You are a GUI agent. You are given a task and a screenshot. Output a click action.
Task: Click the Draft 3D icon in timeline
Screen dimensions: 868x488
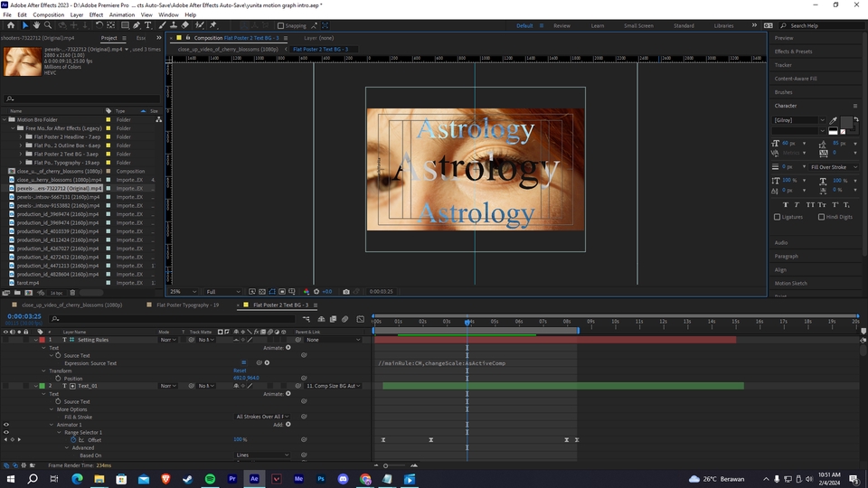321,319
